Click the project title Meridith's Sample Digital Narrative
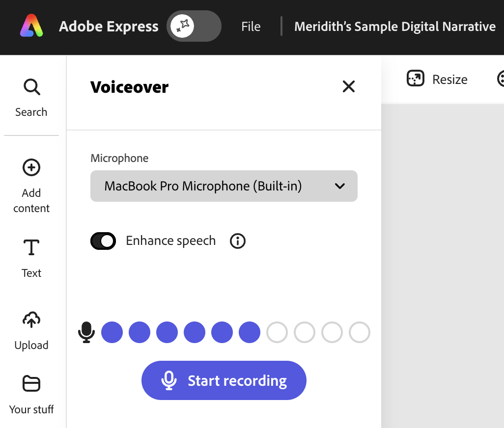 pyautogui.click(x=394, y=27)
